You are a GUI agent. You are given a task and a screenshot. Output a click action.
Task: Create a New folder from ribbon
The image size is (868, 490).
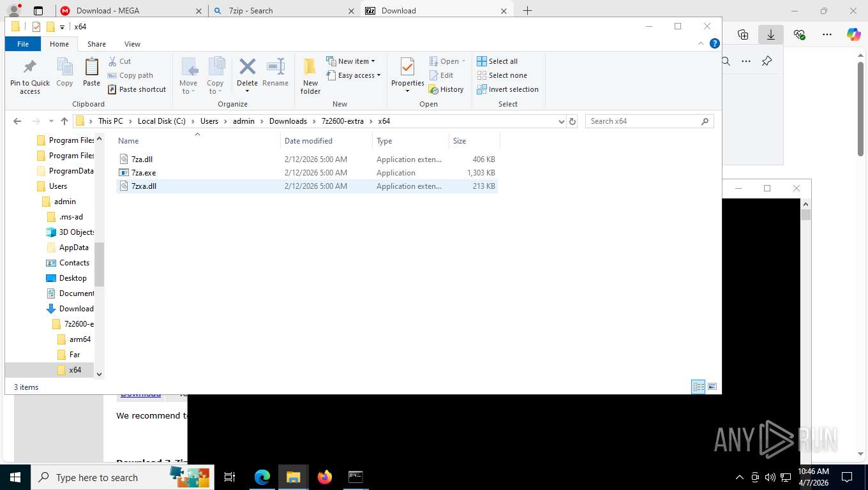(311, 75)
